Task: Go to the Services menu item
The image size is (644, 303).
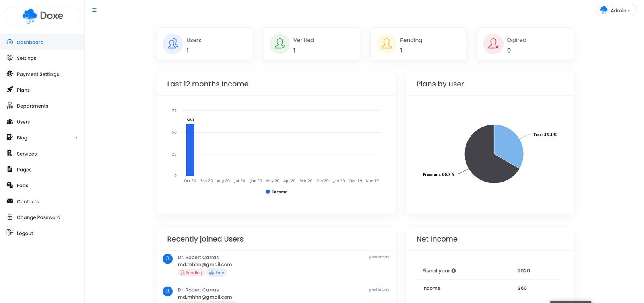Action: (27, 154)
